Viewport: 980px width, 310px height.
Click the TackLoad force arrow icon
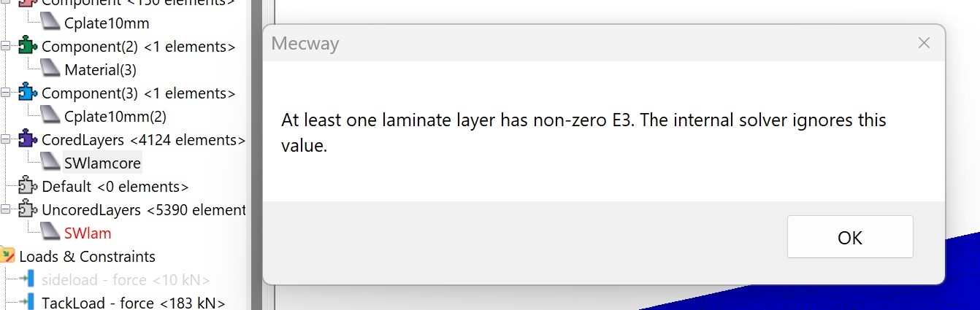(28, 302)
